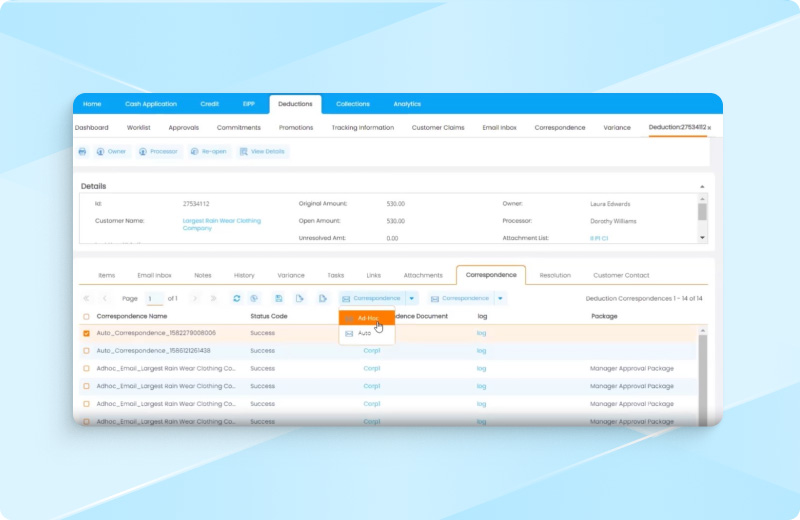The image size is (800, 520).
Task: Switch to the Notes detail tab
Action: 203,276
